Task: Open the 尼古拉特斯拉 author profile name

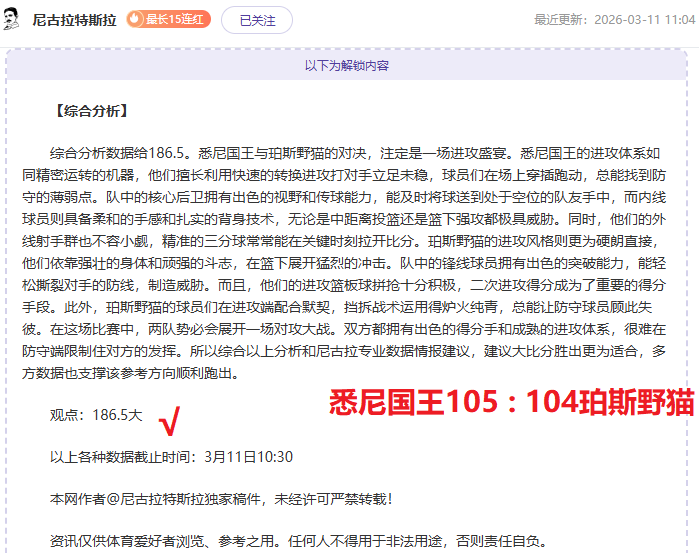Action: pos(74,20)
